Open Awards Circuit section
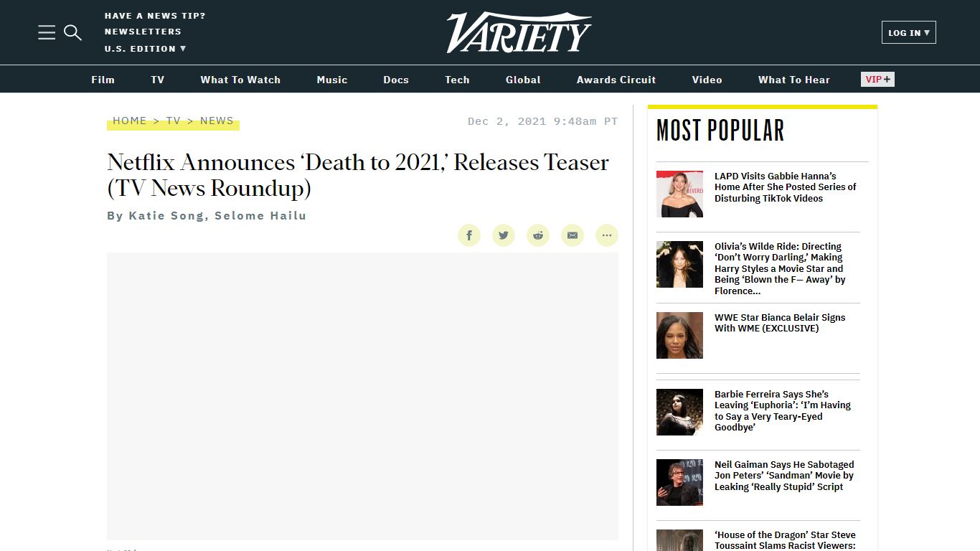The image size is (980, 551). (x=616, y=80)
